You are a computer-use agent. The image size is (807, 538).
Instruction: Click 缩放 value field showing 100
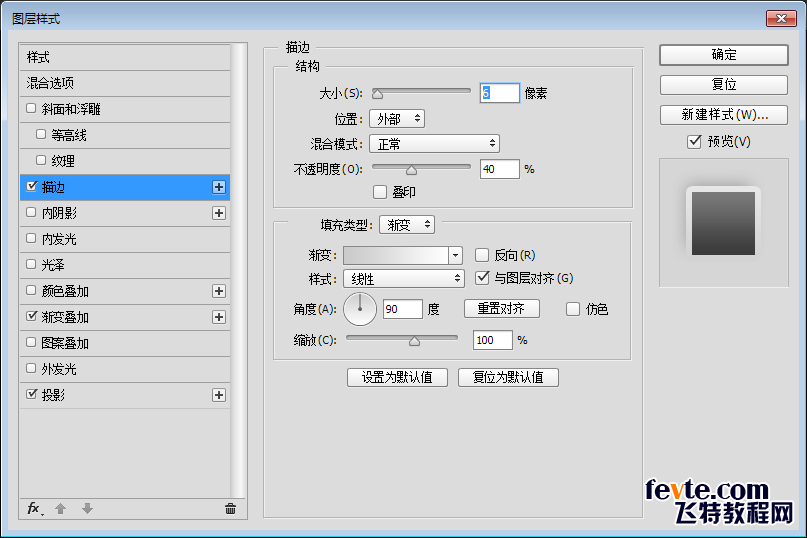(x=493, y=340)
